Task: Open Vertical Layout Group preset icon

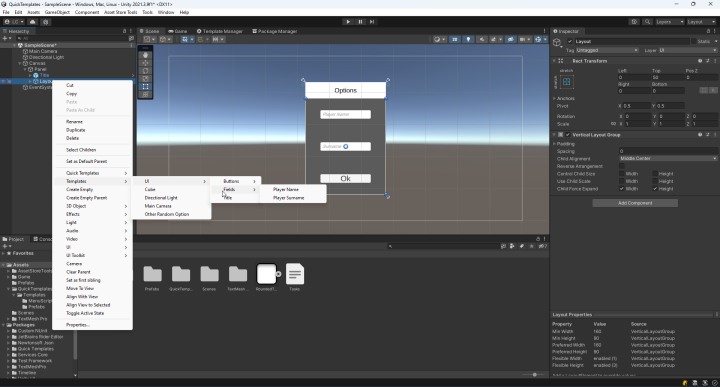Action: (708, 135)
